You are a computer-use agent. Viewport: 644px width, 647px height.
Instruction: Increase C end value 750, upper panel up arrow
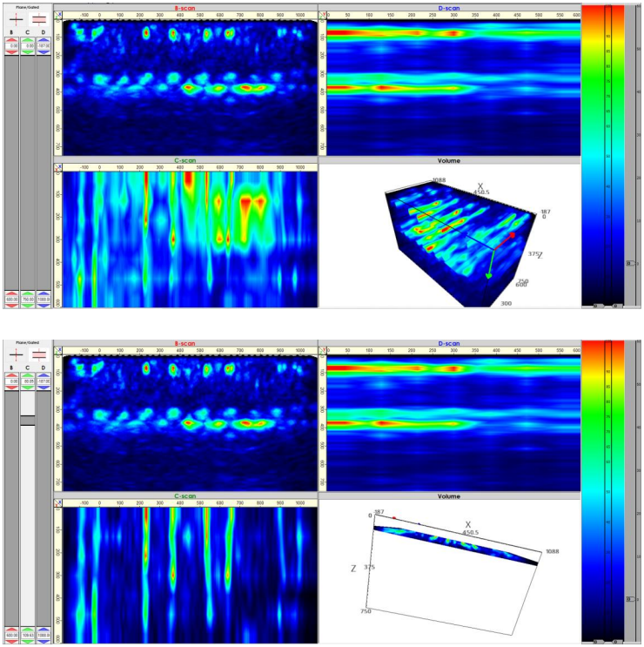(28, 293)
